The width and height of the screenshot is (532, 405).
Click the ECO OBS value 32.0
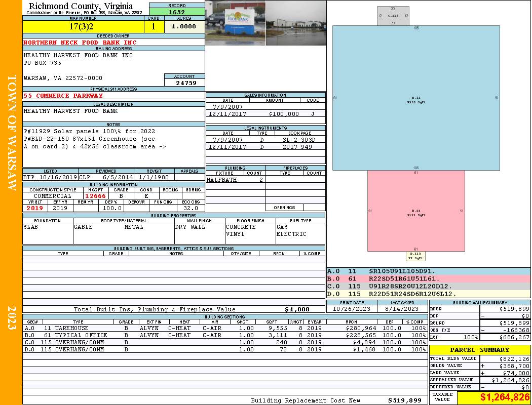point(191,208)
